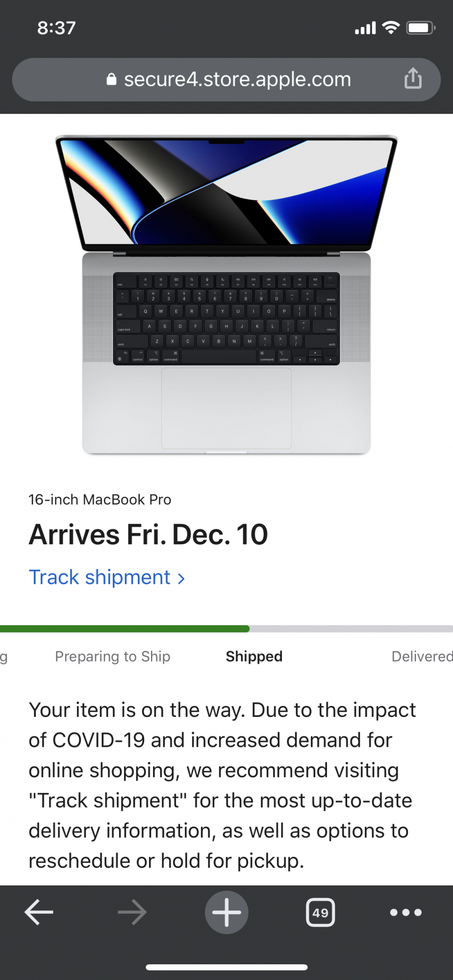Image resolution: width=453 pixels, height=980 pixels.
Task: Tap the secure4.store.apple.com address field
Action: 237,79
